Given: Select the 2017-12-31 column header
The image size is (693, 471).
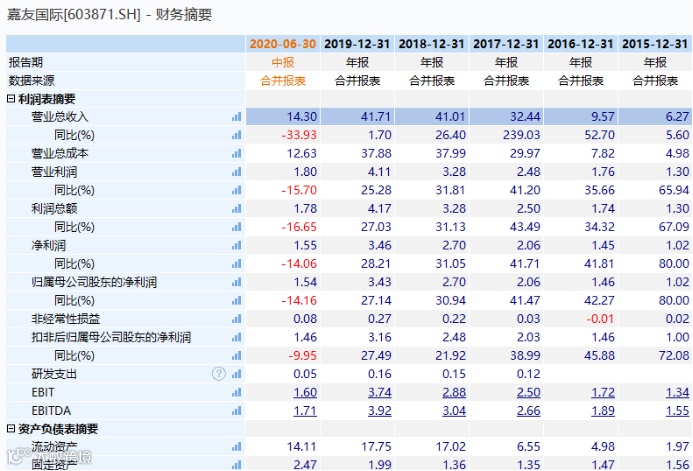Looking at the screenshot, I should 506,44.
